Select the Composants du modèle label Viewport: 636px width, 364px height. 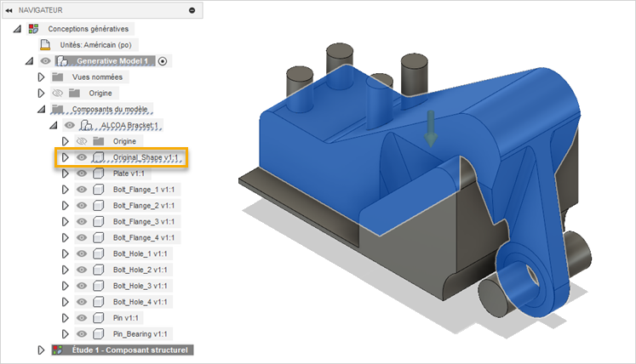point(110,109)
